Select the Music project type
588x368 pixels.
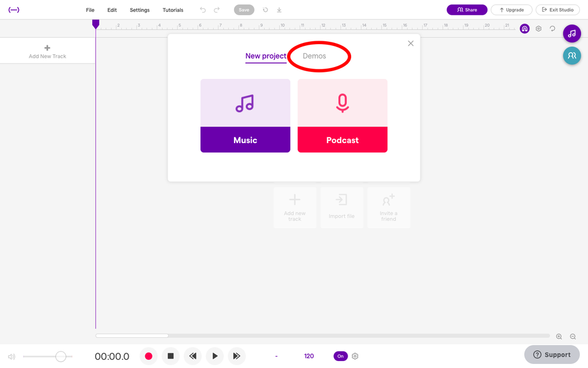tap(245, 115)
